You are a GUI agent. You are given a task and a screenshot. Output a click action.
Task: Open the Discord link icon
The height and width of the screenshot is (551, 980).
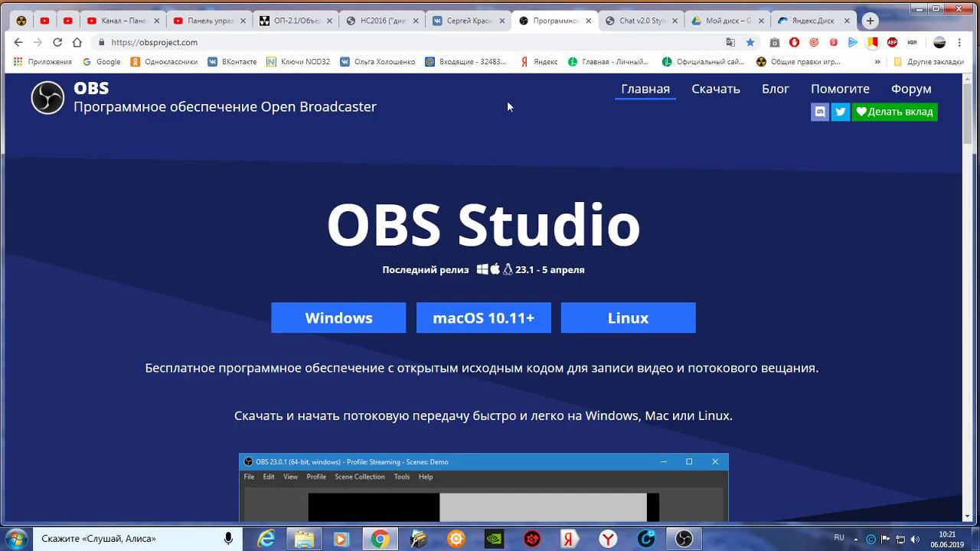click(x=820, y=112)
